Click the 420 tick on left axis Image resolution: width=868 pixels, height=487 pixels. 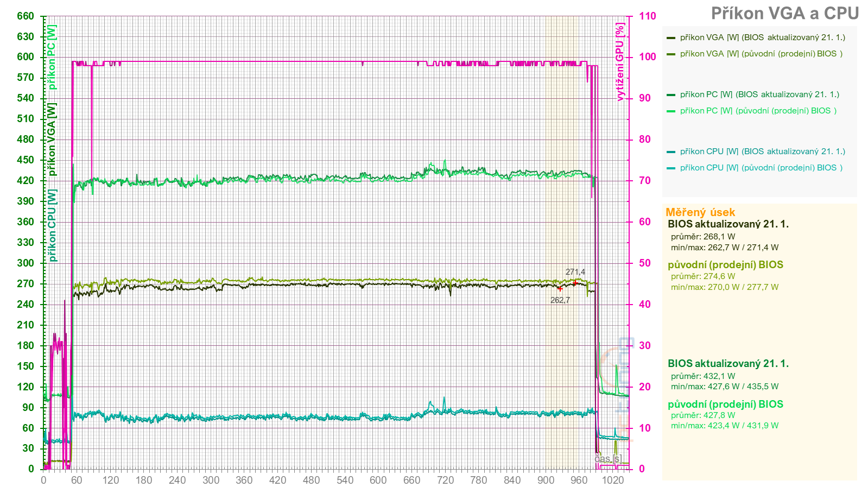click(26, 181)
